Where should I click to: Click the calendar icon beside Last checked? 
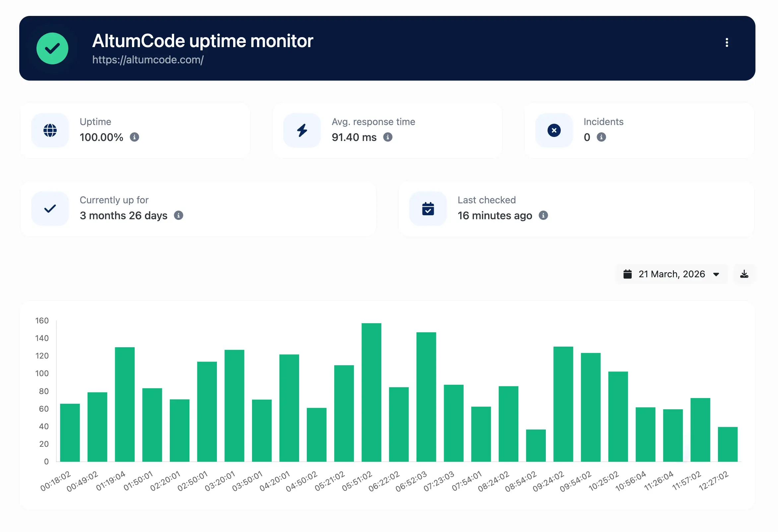(428, 209)
